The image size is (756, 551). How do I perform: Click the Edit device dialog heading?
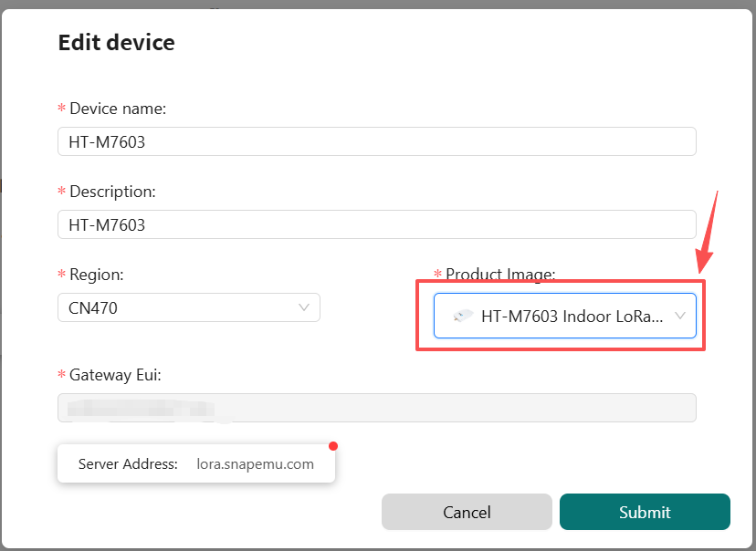pyautogui.click(x=116, y=42)
